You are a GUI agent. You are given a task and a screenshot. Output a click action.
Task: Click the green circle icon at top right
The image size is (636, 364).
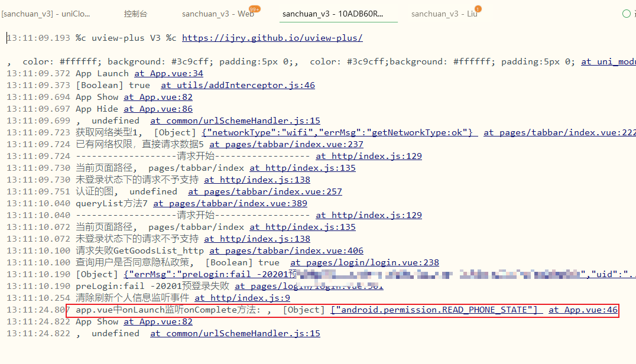pyautogui.click(x=627, y=14)
